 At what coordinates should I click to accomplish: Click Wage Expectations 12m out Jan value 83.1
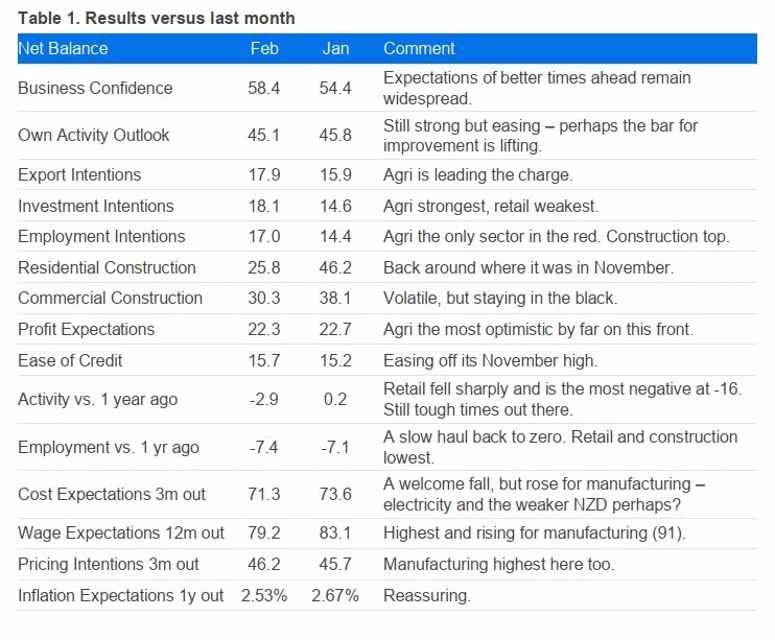335,533
